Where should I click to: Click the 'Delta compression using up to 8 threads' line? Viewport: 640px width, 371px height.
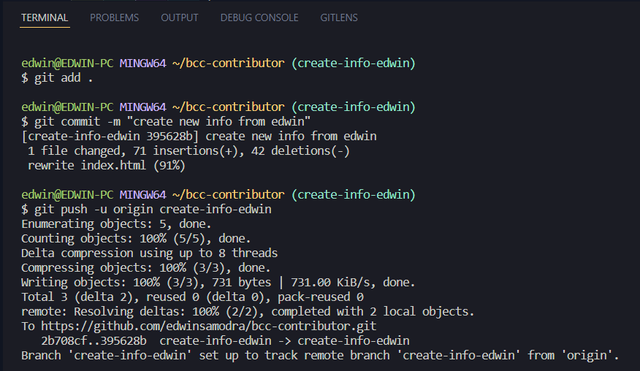point(149,253)
